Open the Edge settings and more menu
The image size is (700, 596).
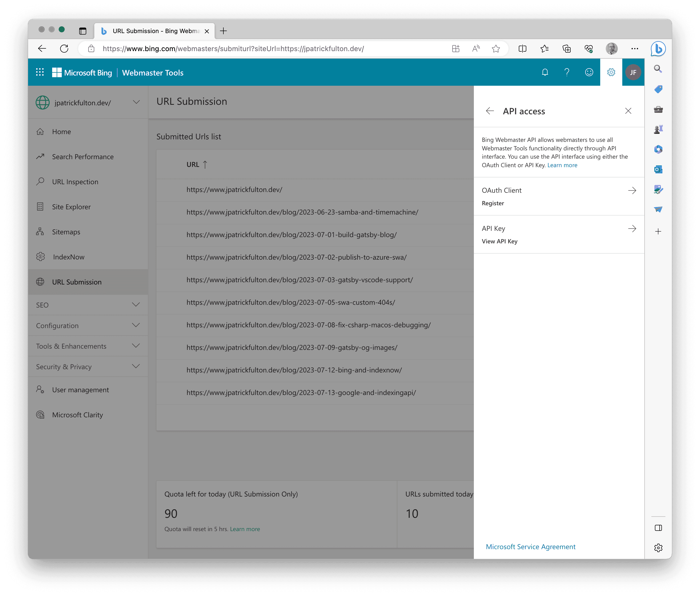(x=635, y=49)
